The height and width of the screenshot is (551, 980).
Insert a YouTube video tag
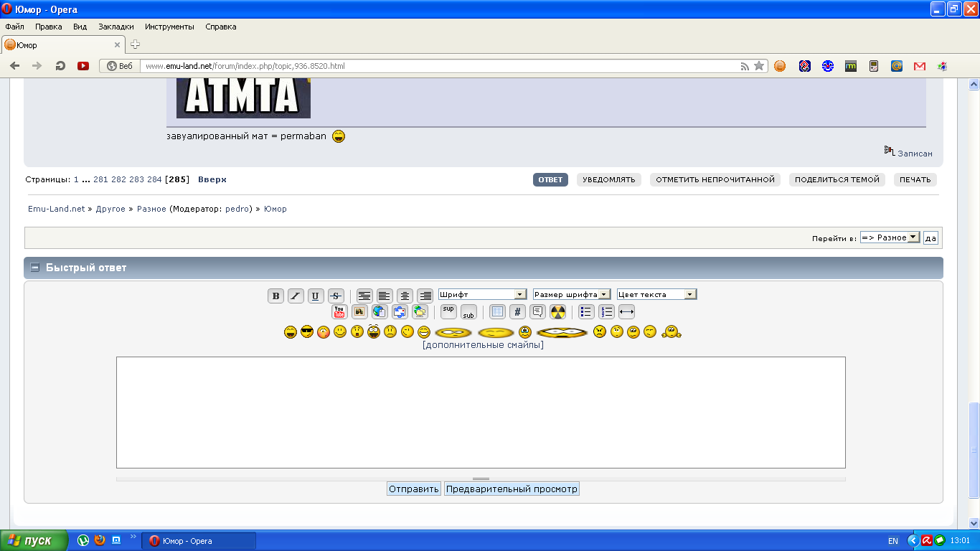[x=339, y=312]
